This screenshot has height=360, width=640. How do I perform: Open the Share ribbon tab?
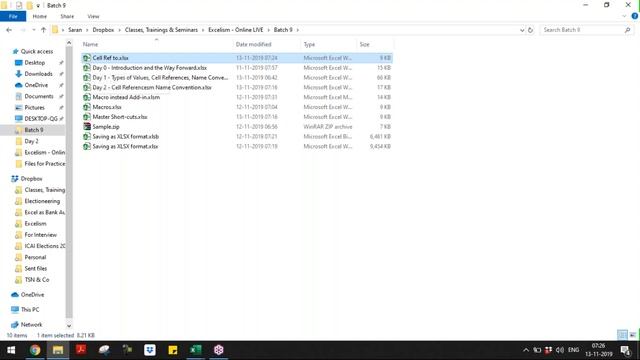point(67,16)
